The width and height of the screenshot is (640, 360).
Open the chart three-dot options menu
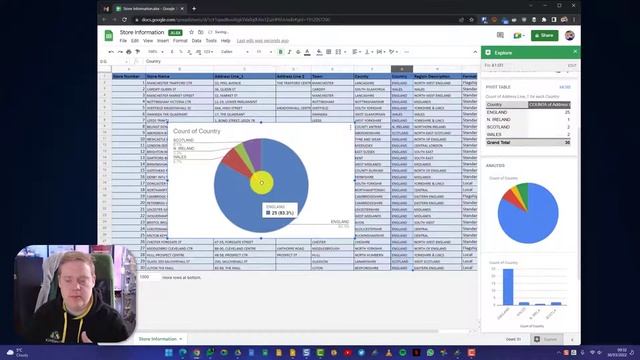350,128
